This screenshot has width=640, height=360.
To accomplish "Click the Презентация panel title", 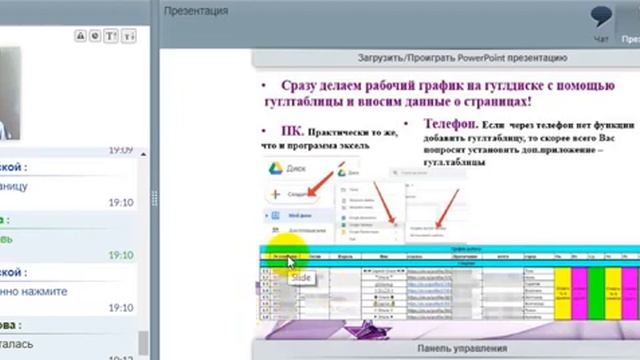I will click(196, 11).
